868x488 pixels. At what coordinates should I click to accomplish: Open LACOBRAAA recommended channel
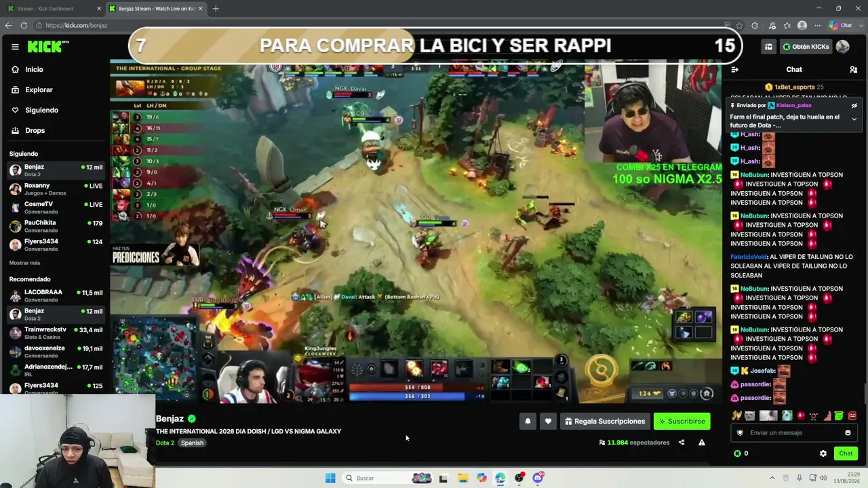[56, 296]
